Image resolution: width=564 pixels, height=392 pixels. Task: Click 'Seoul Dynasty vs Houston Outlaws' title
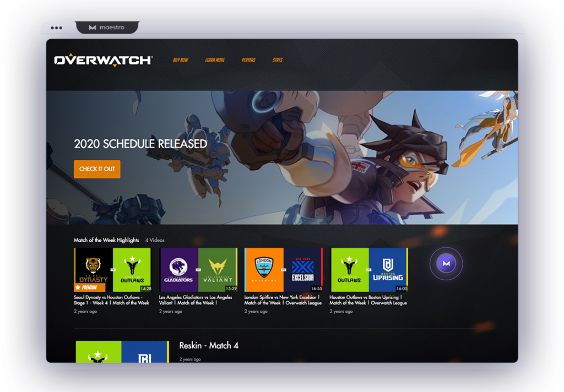[111, 300]
